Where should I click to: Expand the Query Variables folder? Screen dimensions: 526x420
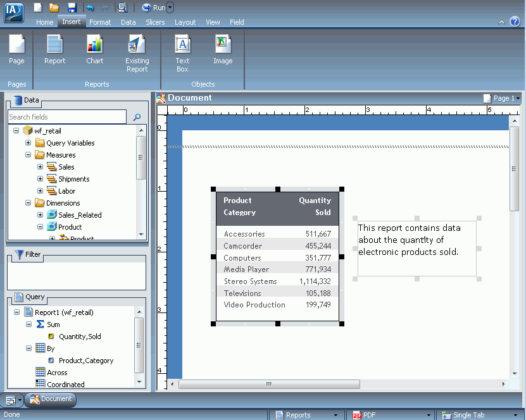pyautogui.click(x=28, y=143)
